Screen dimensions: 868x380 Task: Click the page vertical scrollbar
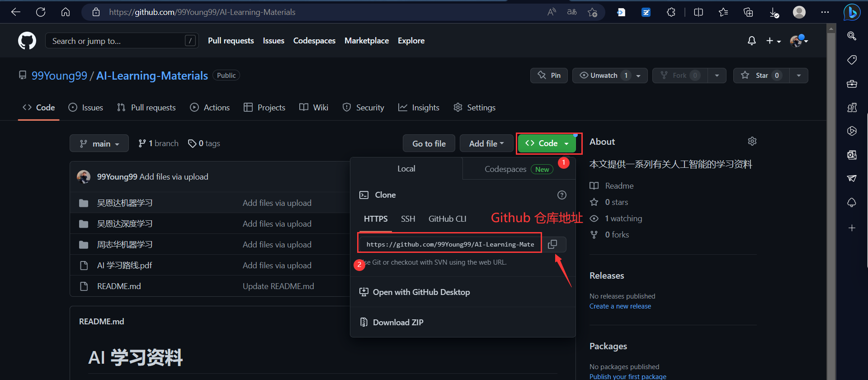pyautogui.click(x=831, y=202)
